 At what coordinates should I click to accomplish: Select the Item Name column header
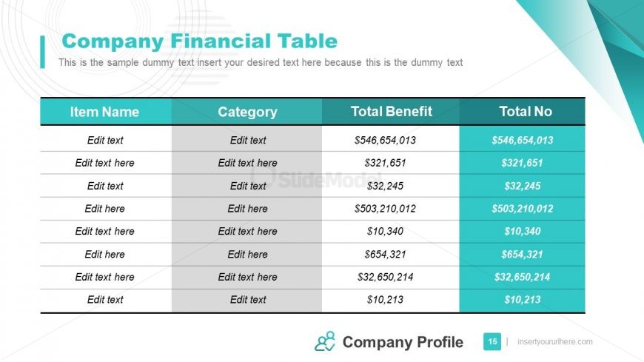click(104, 112)
